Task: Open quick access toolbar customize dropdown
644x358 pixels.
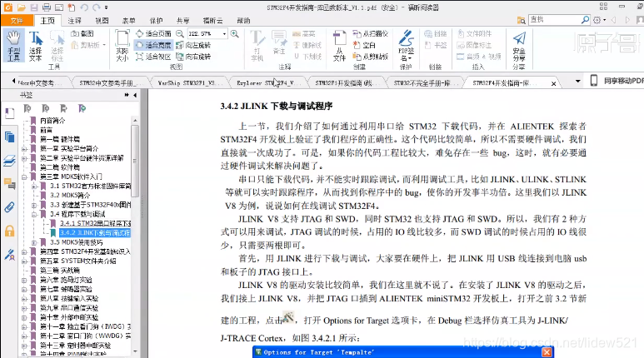Action: (107, 7)
